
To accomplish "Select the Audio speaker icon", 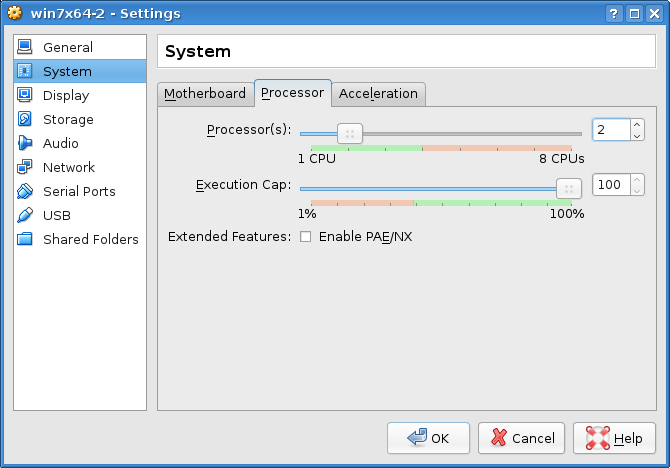I will tap(25, 143).
